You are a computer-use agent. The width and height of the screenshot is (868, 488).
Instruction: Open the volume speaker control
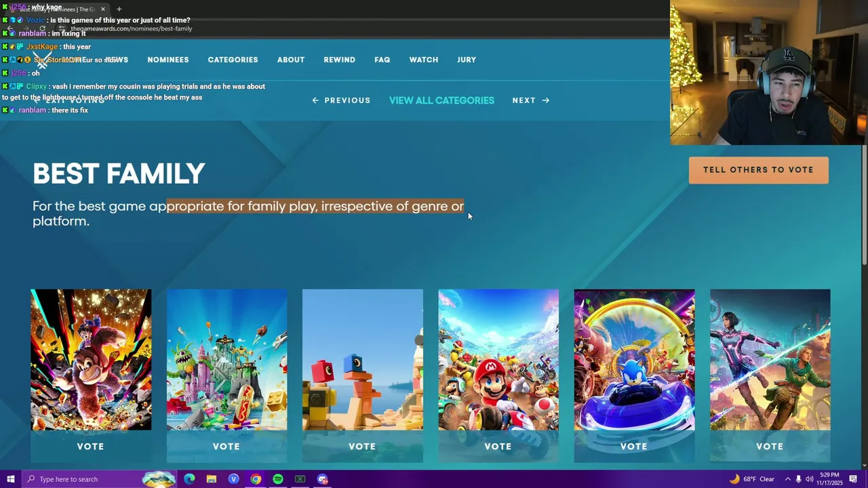pyautogui.click(x=809, y=479)
